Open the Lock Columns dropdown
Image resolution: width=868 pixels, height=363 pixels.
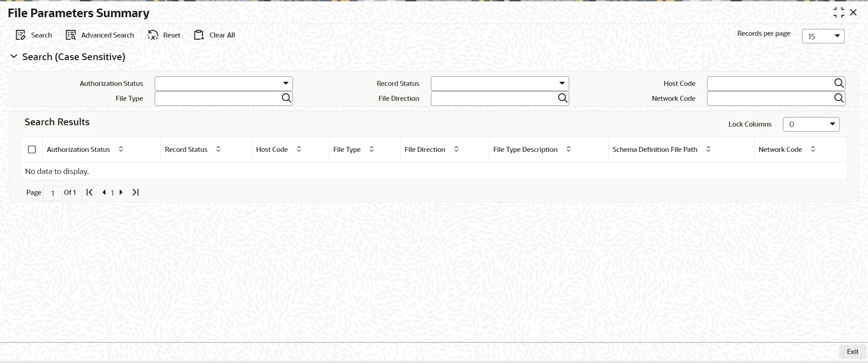811,124
